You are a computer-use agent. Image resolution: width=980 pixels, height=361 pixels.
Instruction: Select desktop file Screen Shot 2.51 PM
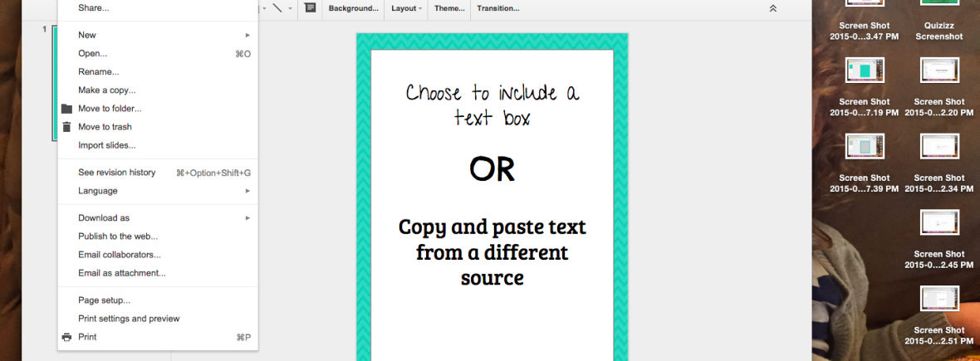[939, 315]
